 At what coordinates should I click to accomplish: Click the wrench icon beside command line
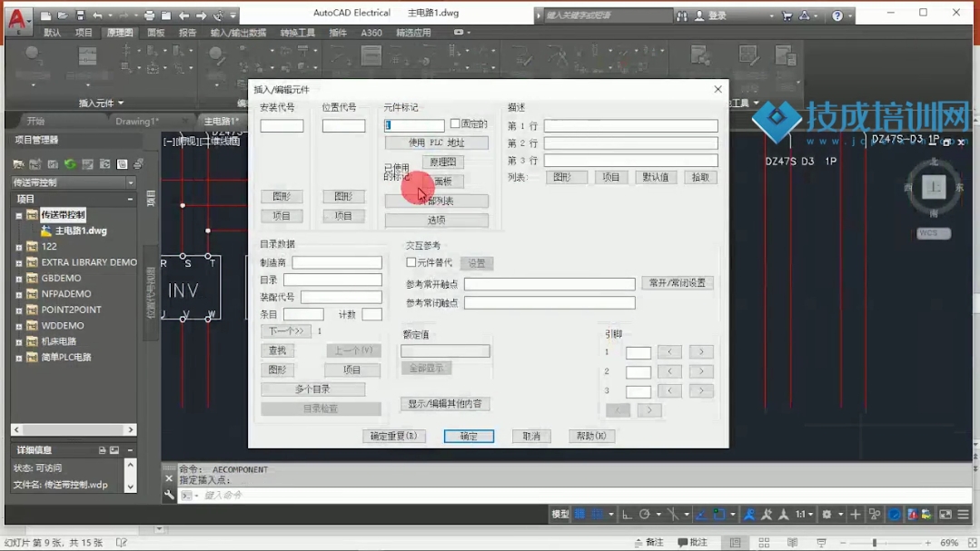tap(169, 496)
